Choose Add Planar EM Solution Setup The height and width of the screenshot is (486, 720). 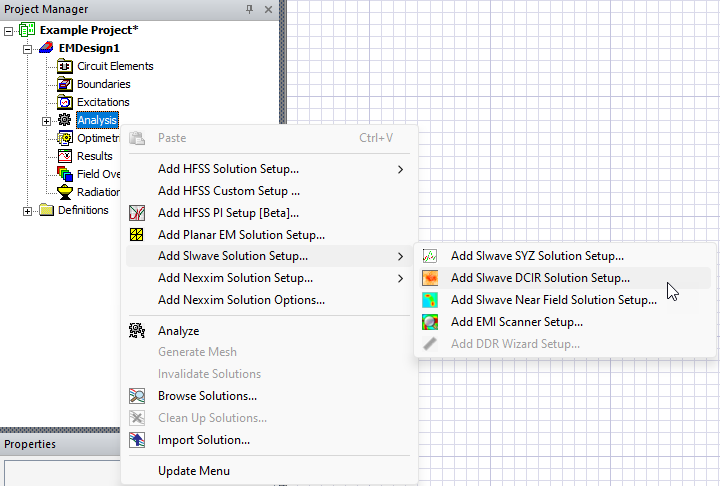269,235
